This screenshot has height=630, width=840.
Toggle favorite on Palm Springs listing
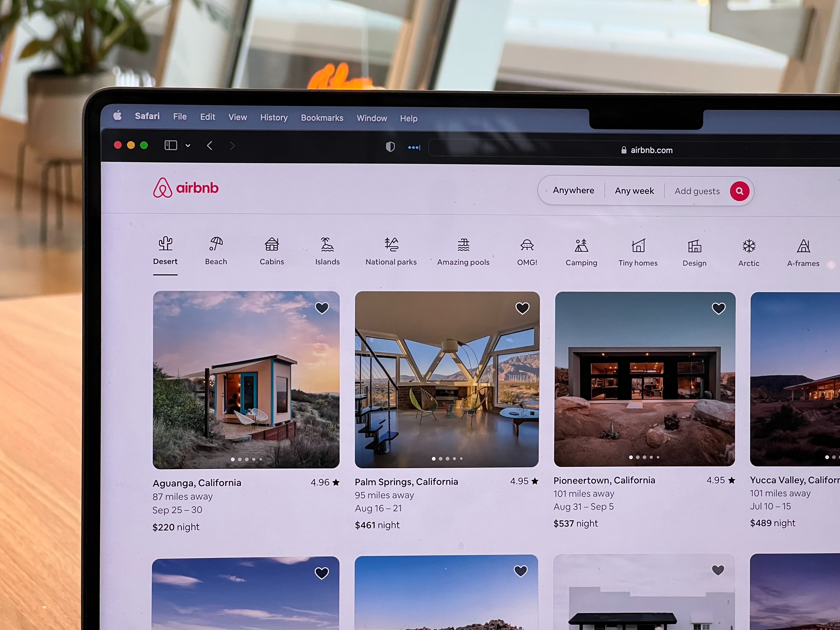522,307
